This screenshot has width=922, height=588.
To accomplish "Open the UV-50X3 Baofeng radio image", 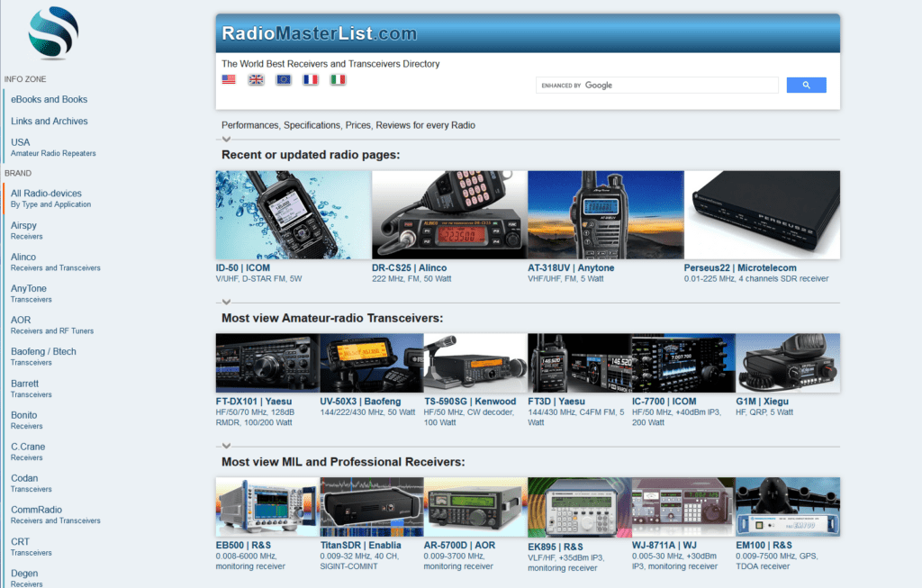I will 372,363.
